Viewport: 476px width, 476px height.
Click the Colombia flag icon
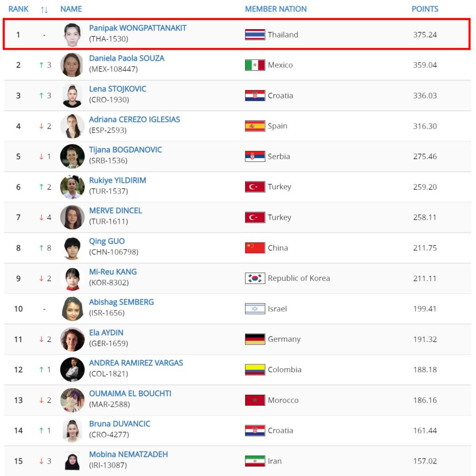pos(255,370)
